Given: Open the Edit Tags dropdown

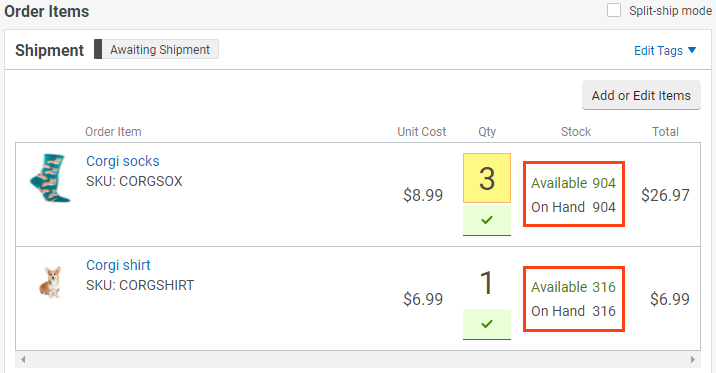Looking at the screenshot, I should tap(665, 50).
